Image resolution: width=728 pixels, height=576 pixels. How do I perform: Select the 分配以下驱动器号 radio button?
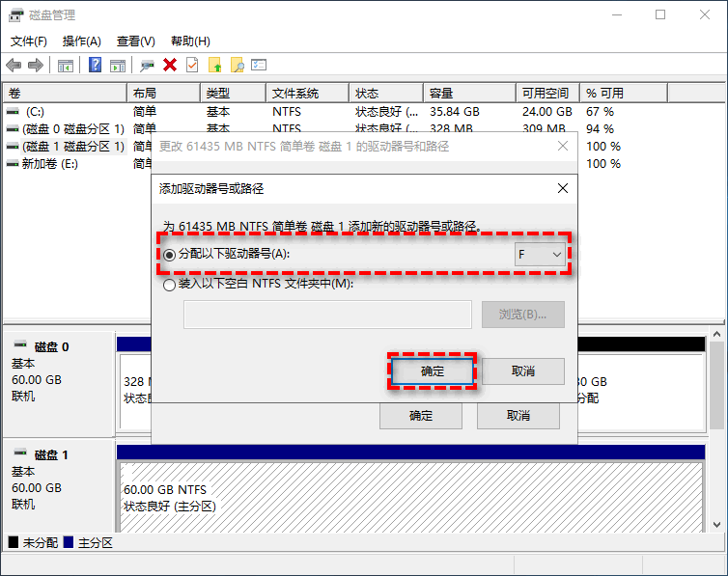click(171, 255)
